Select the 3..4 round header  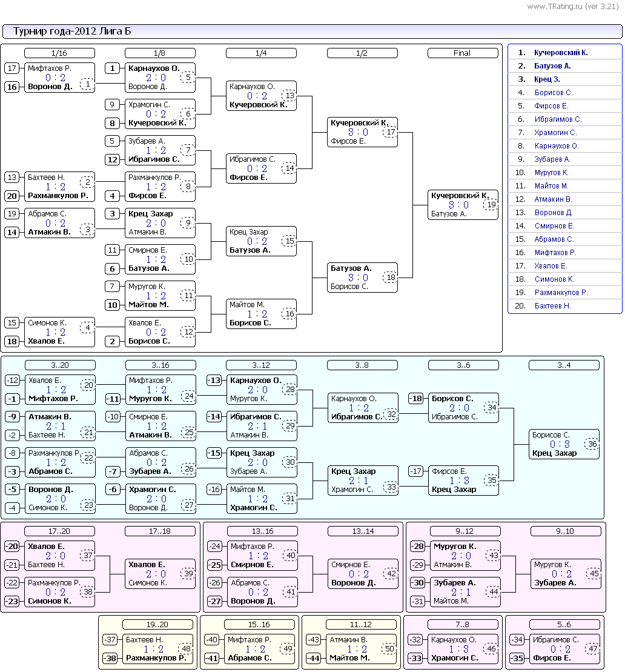point(564,365)
